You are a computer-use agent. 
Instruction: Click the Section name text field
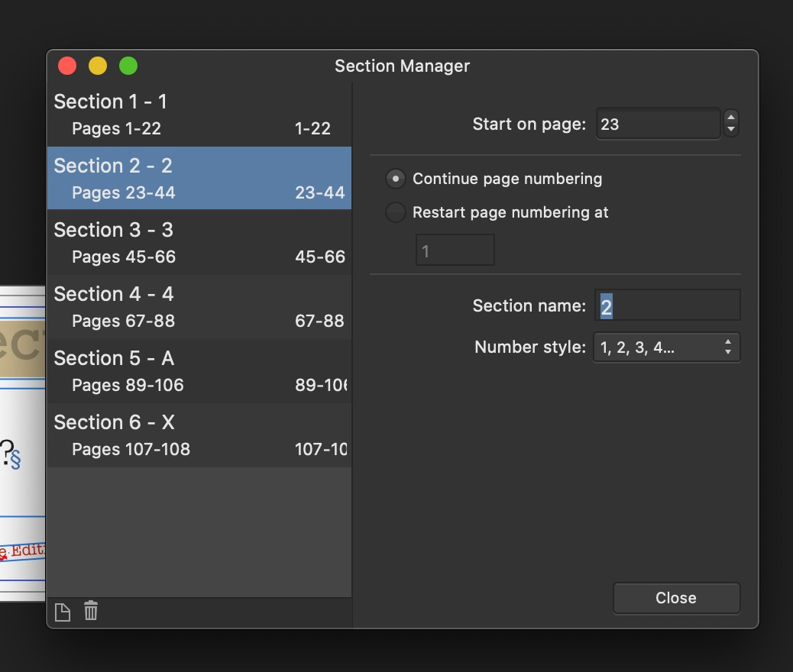pyautogui.click(x=667, y=305)
